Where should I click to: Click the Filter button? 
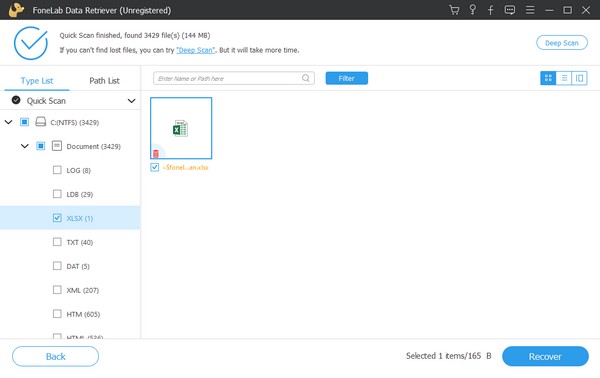point(347,78)
